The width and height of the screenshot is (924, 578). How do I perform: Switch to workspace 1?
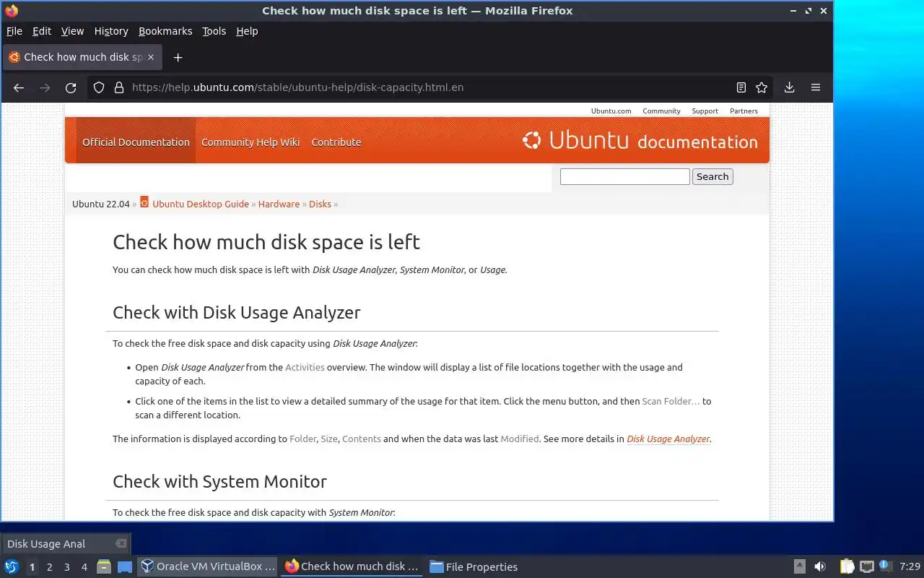pyautogui.click(x=32, y=567)
